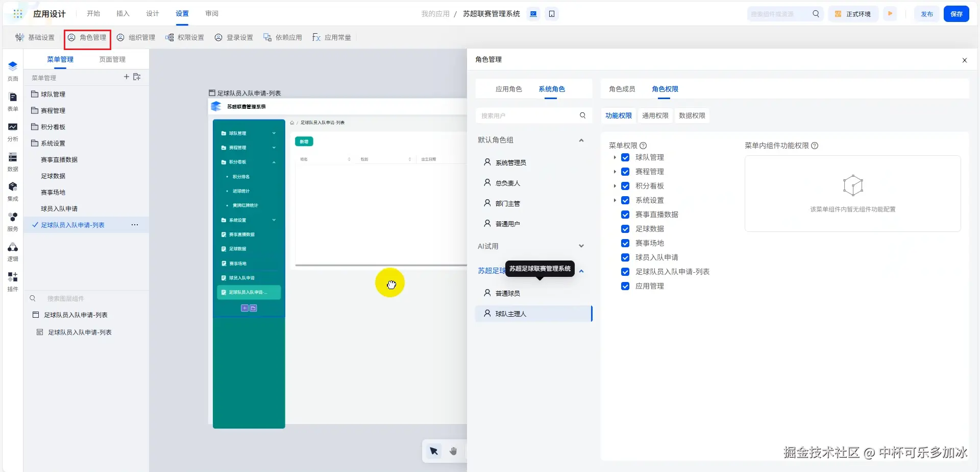
Task: Switch to desktop preview icon
Action: coord(533,14)
